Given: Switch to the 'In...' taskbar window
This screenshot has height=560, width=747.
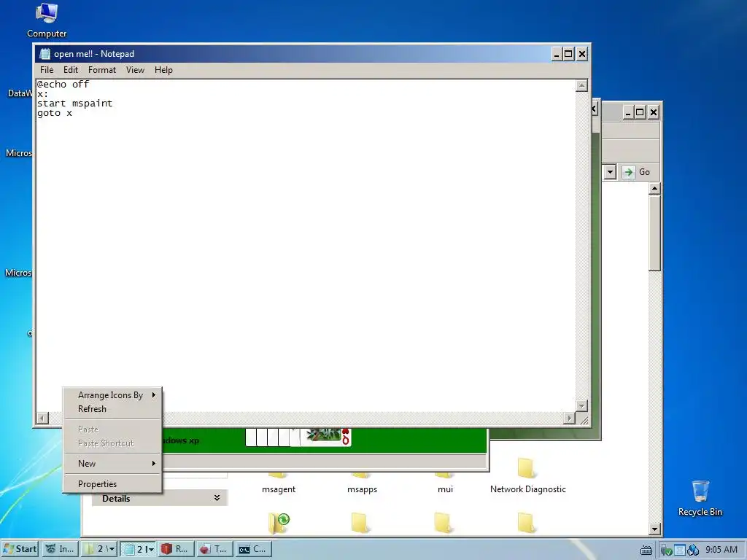Looking at the screenshot, I should point(60,549).
